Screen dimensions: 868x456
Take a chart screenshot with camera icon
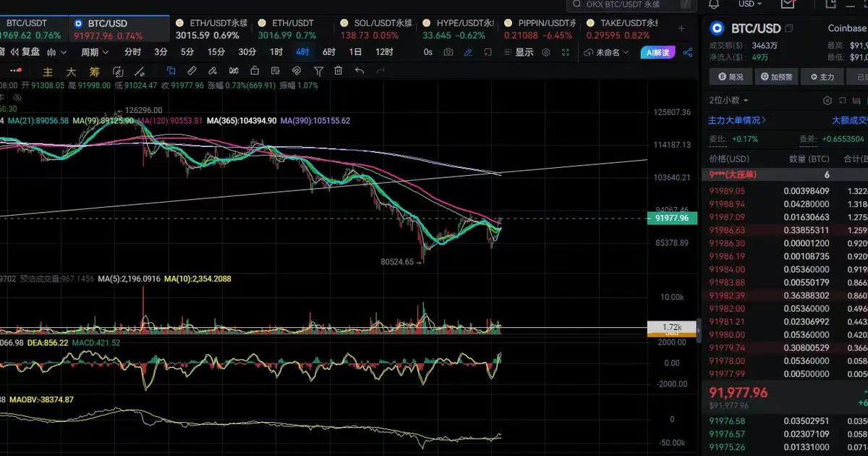(x=448, y=52)
